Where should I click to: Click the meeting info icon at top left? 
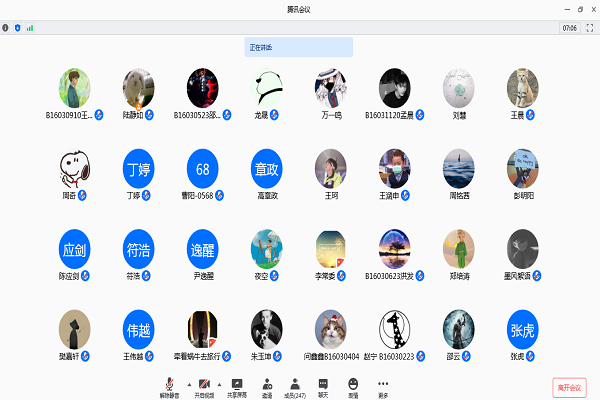point(7,28)
